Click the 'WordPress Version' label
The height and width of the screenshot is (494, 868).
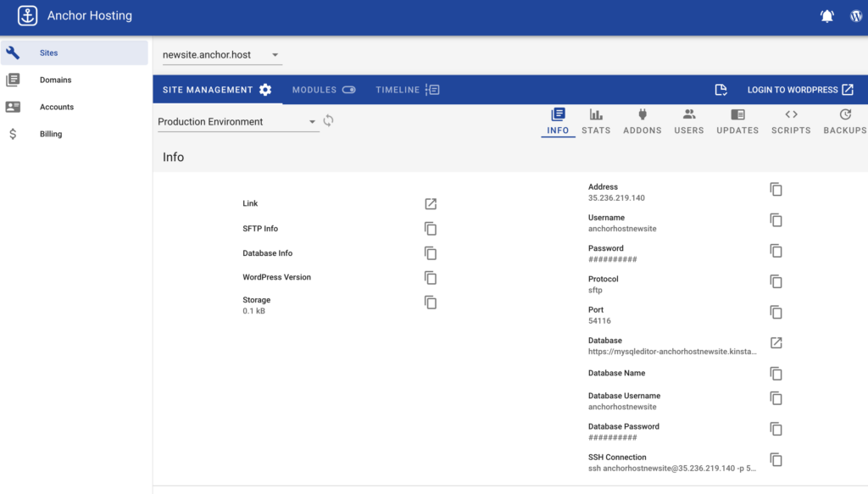[277, 277]
